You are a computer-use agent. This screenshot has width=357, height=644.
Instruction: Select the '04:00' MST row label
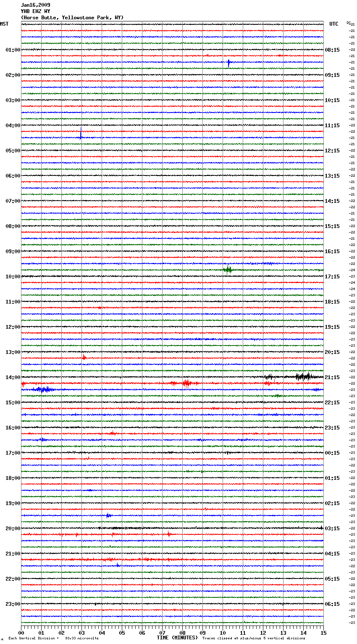13,126
